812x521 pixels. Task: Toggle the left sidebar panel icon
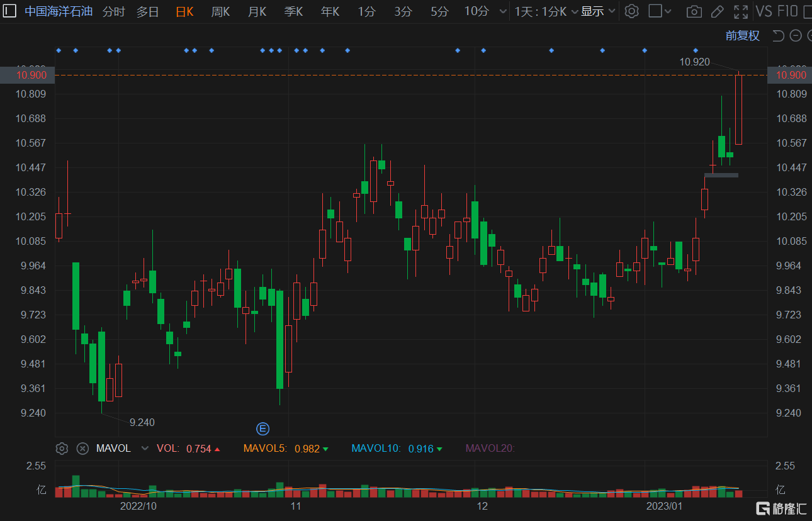(10, 11)
